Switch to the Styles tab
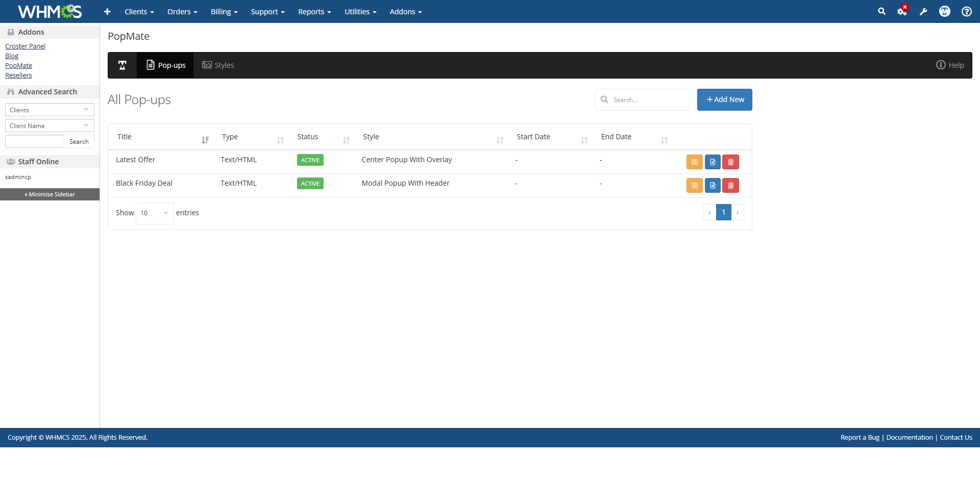 coord(218,65)
